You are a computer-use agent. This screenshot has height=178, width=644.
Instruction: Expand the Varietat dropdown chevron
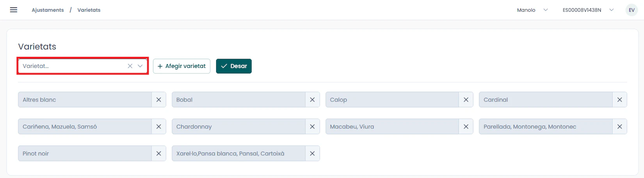(x=140, y=66)
